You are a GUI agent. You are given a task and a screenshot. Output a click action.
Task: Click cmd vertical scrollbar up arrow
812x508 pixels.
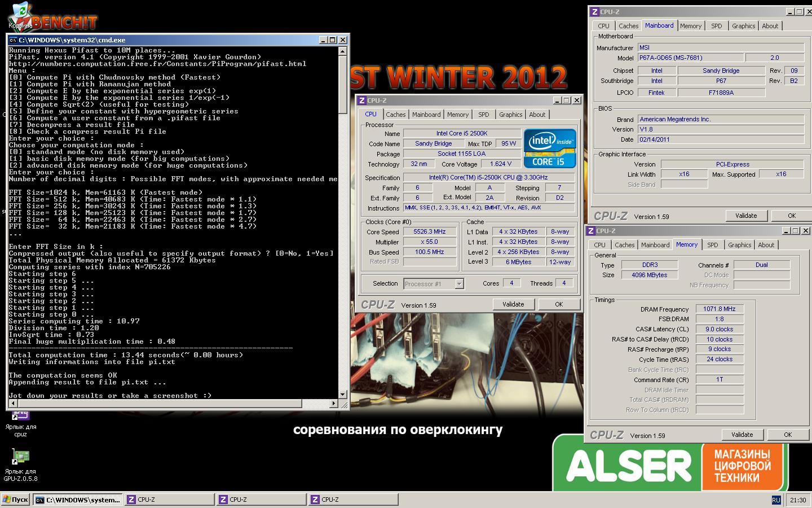tap(343, 51)
